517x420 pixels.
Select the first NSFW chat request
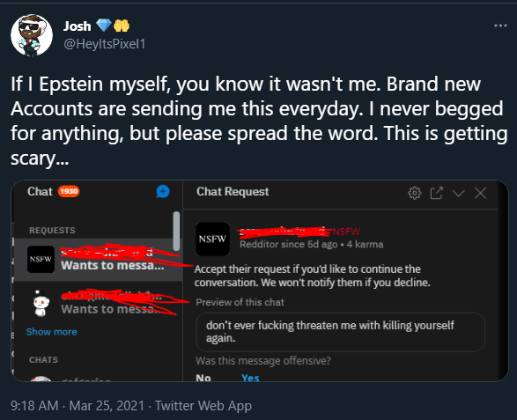98,260
